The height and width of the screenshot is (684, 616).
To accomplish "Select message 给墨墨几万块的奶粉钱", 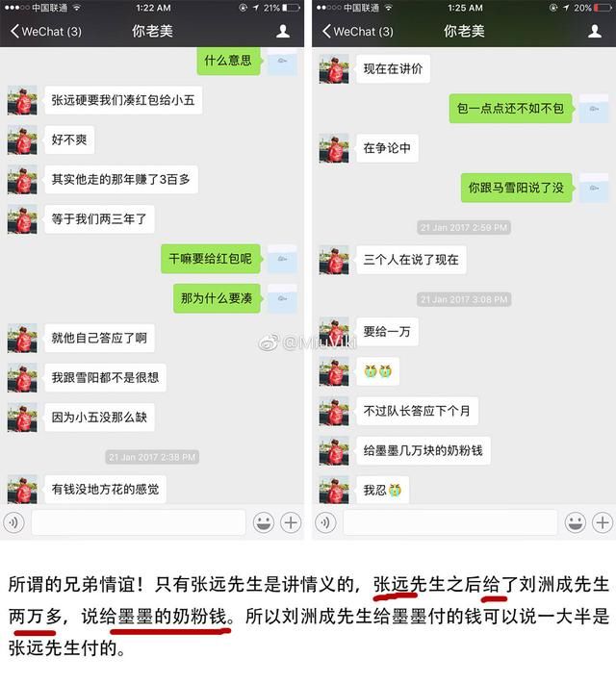I will (x=423, y=450).
